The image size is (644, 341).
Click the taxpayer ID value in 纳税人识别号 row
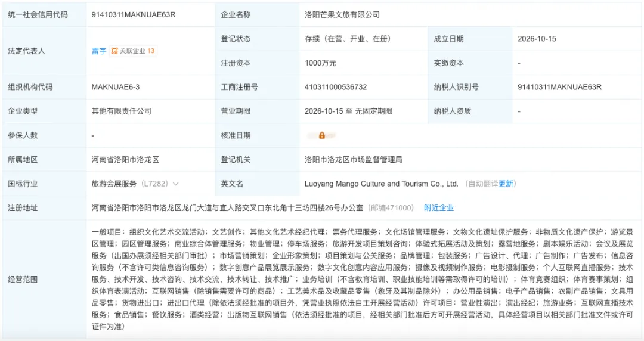pos(559,87)
